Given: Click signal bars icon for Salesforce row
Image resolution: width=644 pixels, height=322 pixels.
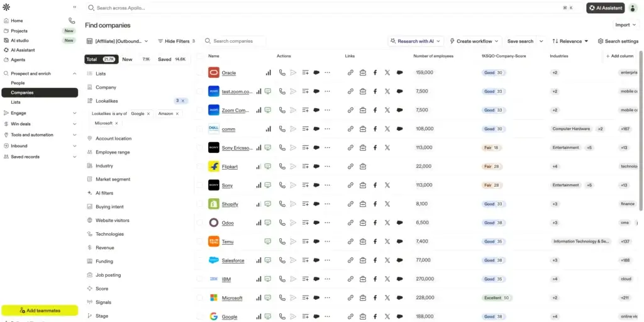Looking at the screenshot, I should point(258,260).
